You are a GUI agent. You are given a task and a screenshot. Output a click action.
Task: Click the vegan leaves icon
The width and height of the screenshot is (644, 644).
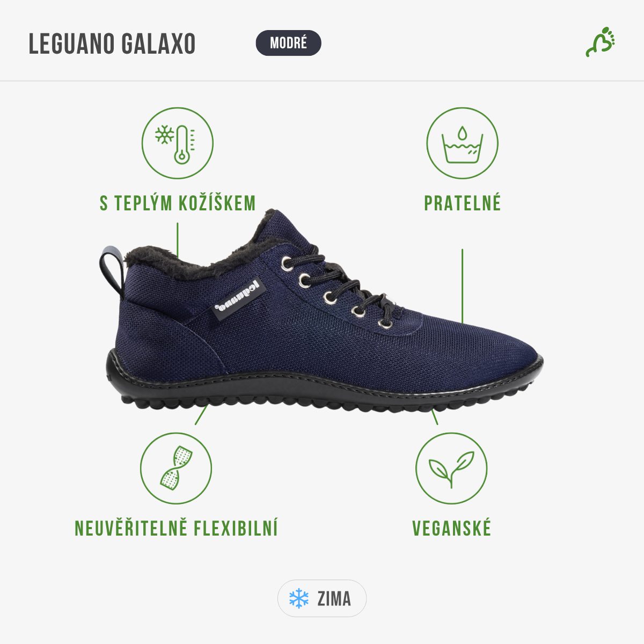point(451,469)
